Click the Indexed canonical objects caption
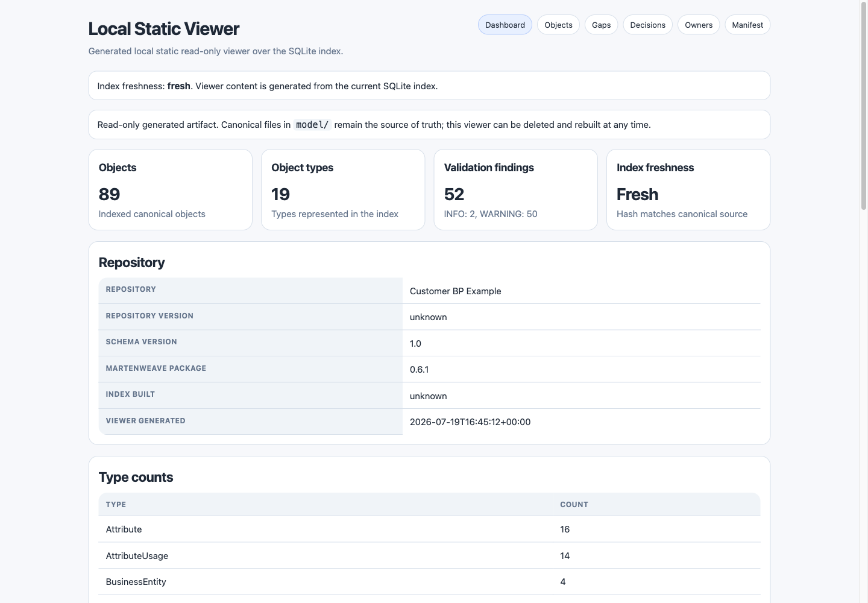The image size is (868, 603). point(152,214)
